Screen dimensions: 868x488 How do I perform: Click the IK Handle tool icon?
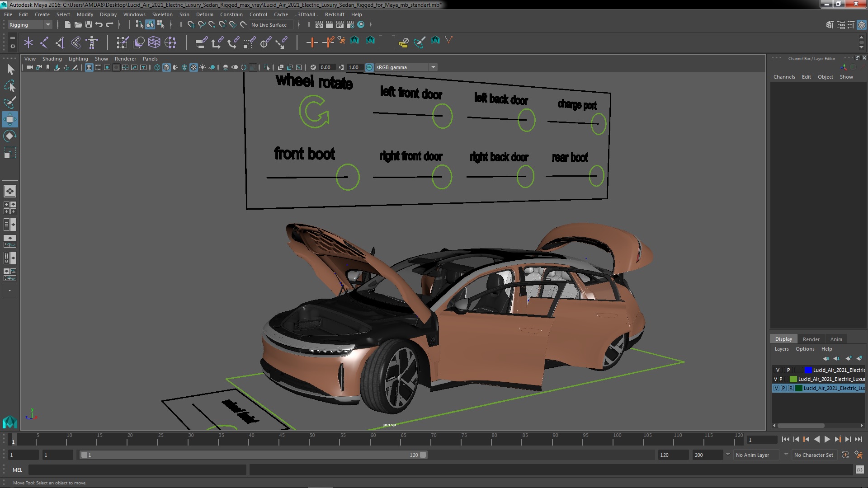click(x=60, y=42)
